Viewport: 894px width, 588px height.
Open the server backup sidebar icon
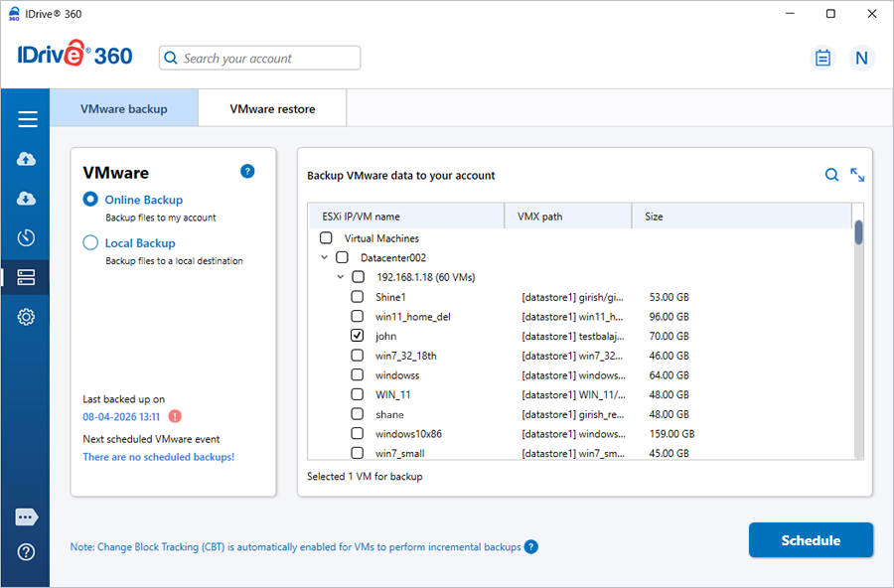pos(26,277)
